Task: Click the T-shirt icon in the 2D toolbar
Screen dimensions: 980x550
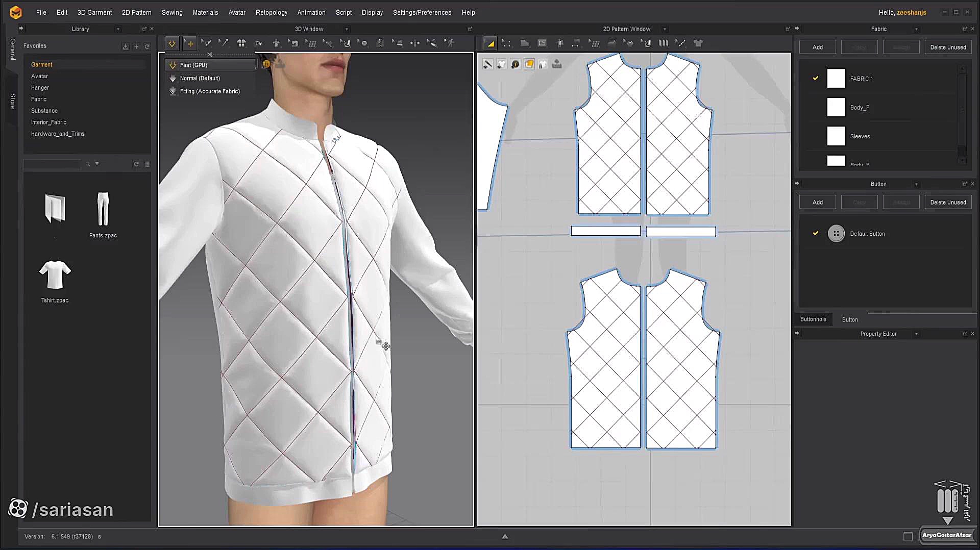Action: [698, 43]
